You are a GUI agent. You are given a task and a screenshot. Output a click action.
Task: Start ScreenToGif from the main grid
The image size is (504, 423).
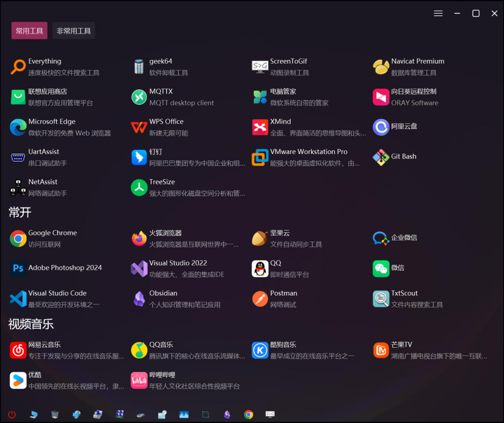click(x=260, y=67)
